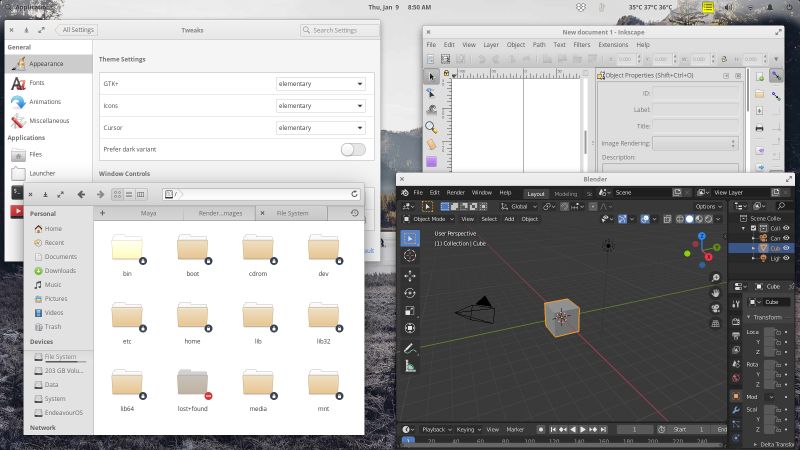The image size is (800, 450).
Task: Open Downloads in the Files sidebar
Action: [x=59, y=270]
